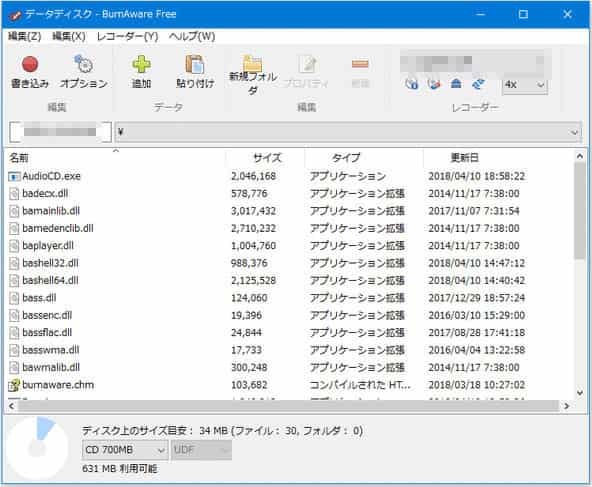Click the disc info recorder icon
The height and width of the screenshot is (487, 592).
pos(412,84)
